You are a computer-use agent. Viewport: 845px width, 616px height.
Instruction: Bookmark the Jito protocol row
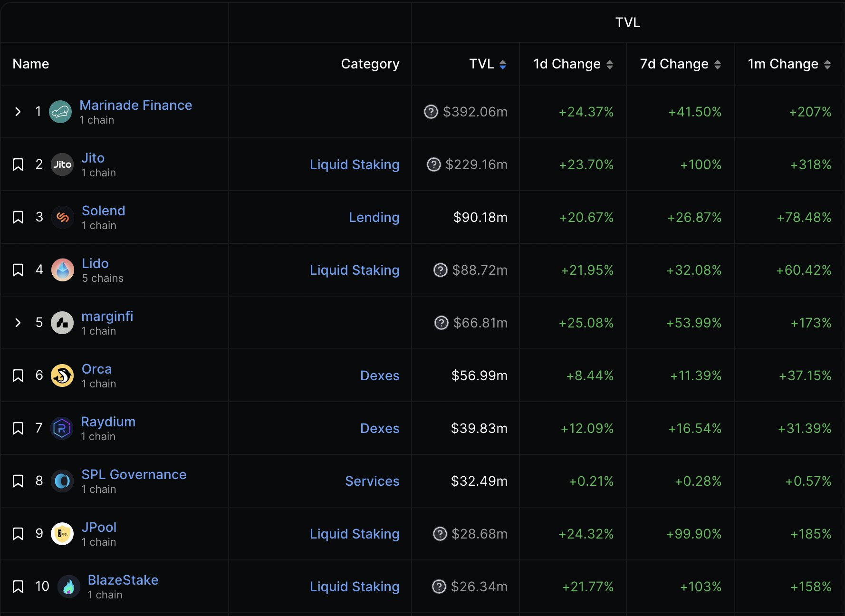click(x=18, y=164)
